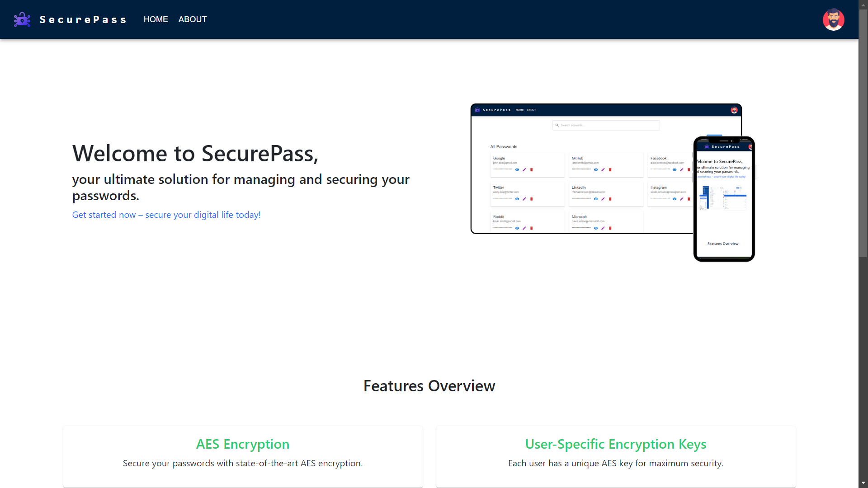Select ABOUT in the navigation bar
868x488 pixels.
tap(192, 19)
